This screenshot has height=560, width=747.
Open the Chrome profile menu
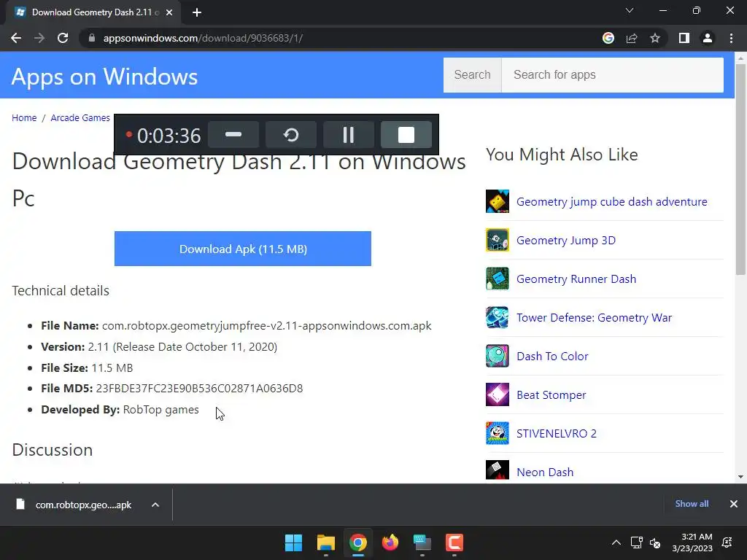[708, 38]
